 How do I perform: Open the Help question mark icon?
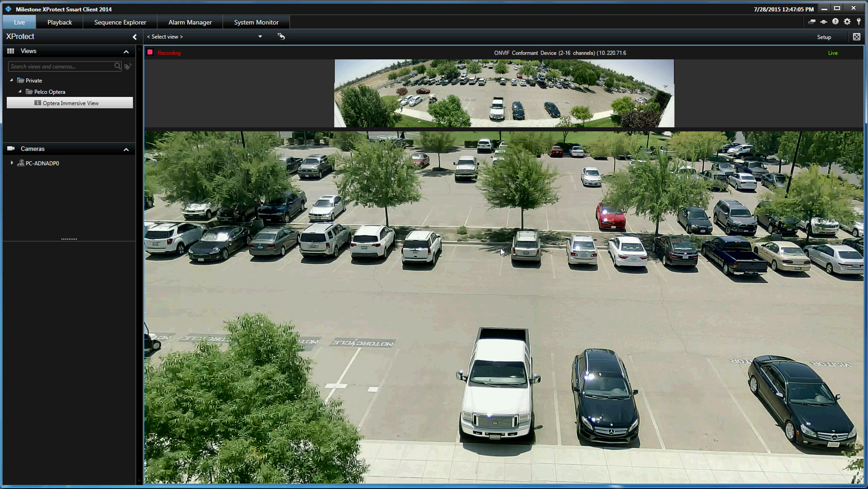click(x=835, y=22)
